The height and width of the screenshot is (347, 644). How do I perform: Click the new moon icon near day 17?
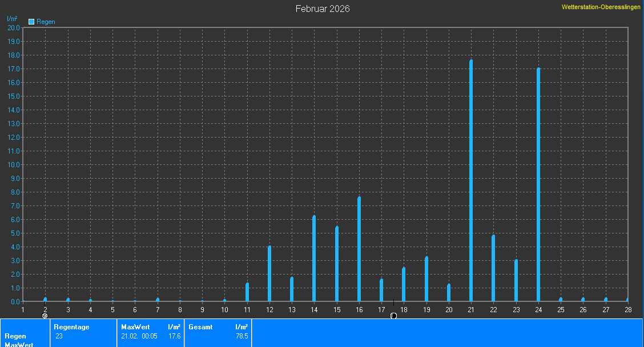pos(393,316)
